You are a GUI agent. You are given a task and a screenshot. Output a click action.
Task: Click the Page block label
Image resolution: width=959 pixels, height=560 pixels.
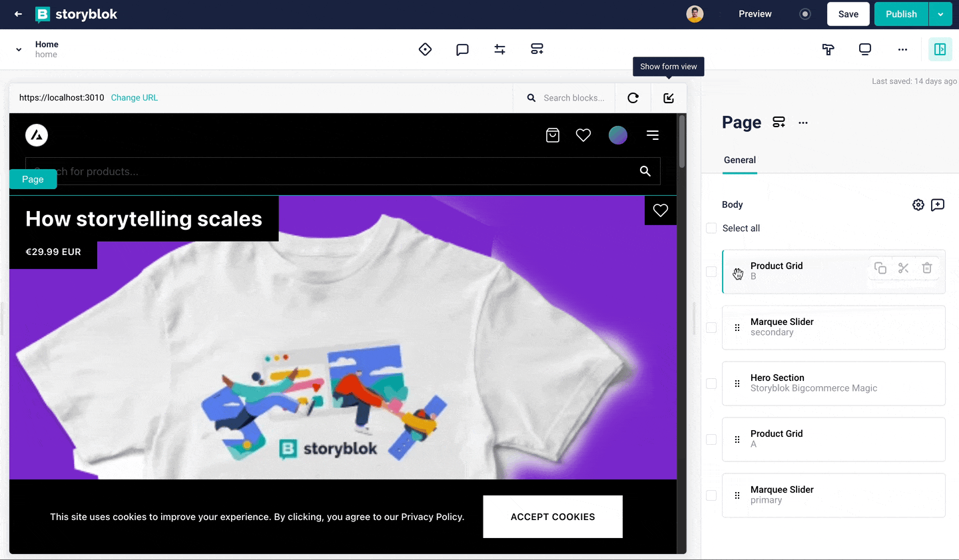[33, 179]
